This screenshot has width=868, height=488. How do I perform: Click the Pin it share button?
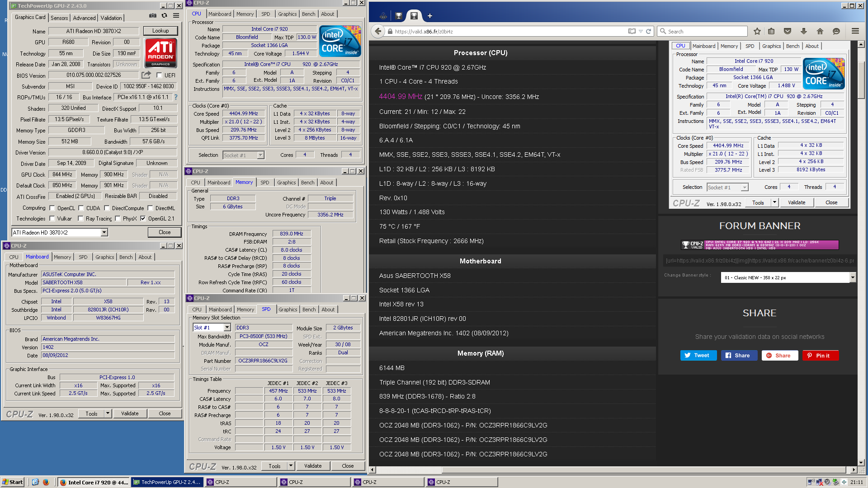(x=820, y=355)
